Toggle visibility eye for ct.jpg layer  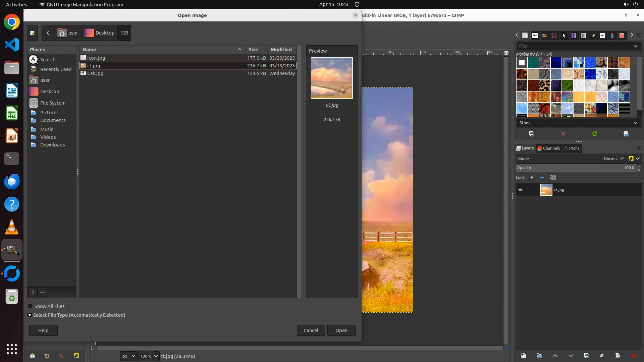click(521, 190)
